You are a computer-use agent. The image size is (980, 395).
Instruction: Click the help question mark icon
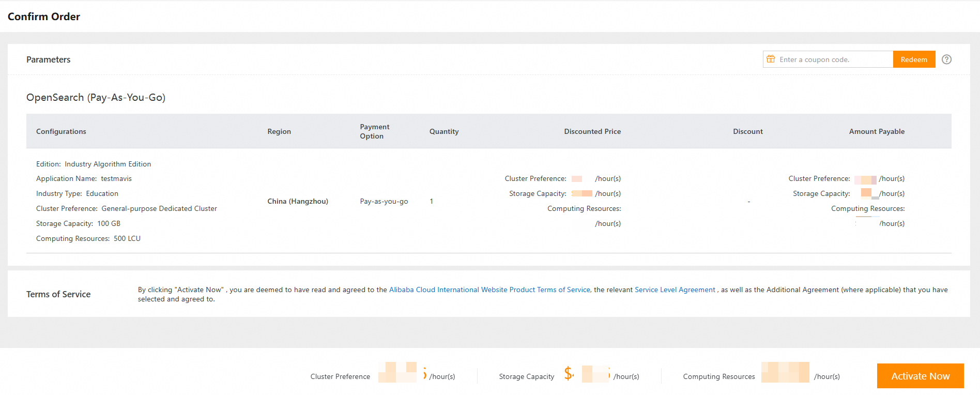coord(946,59)
